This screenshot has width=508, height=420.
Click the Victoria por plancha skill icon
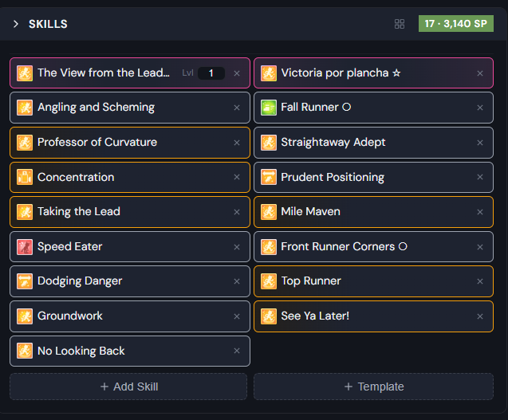269,73
